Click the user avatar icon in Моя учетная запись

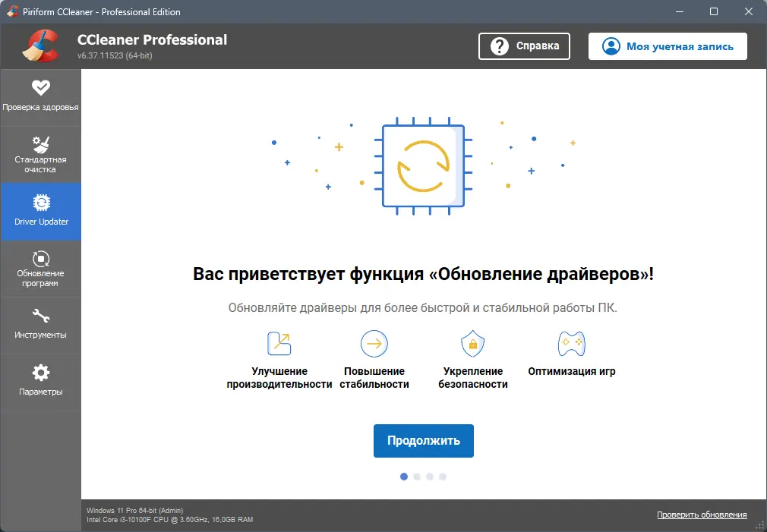point(610,46)
